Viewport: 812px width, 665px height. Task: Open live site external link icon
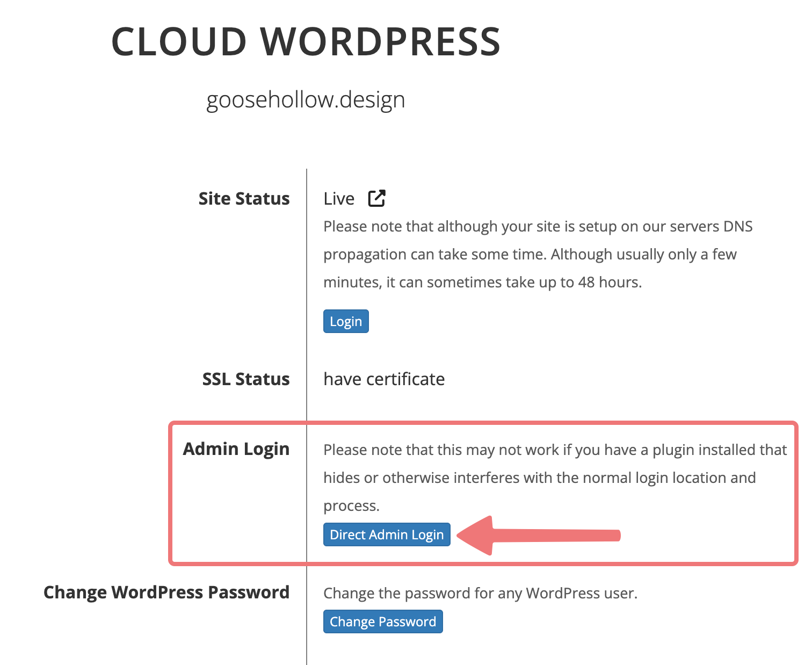pos(376,198)
